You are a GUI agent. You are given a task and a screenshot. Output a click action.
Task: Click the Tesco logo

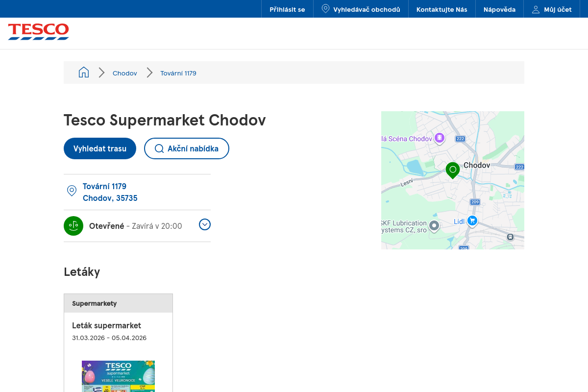click(38, 32)
